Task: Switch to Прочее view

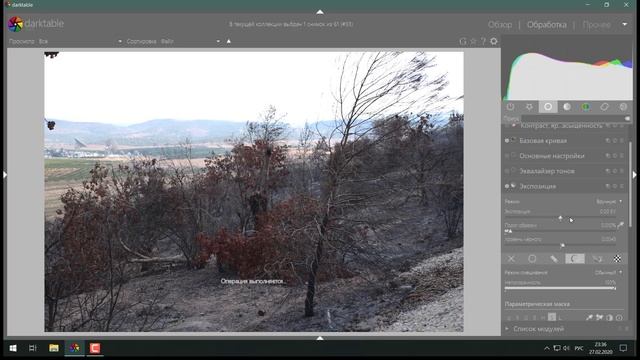Action: click(x=597, y=24)
